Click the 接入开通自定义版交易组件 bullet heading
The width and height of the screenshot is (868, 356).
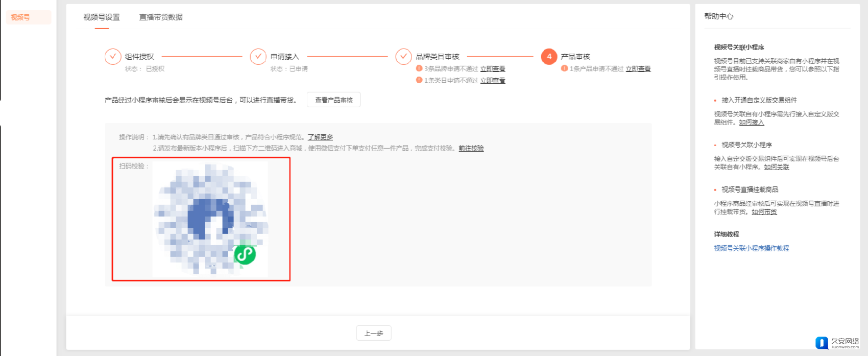coord(759,100)
